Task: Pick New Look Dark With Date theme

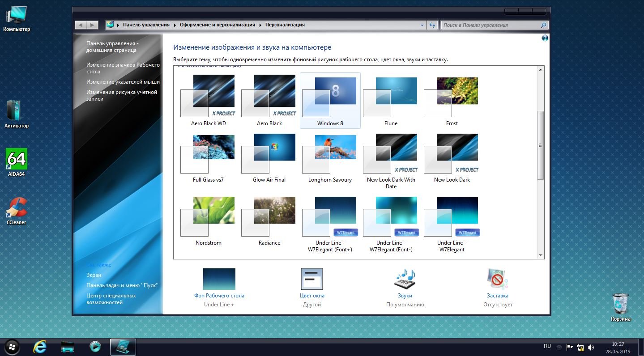Action: (391, 161)
